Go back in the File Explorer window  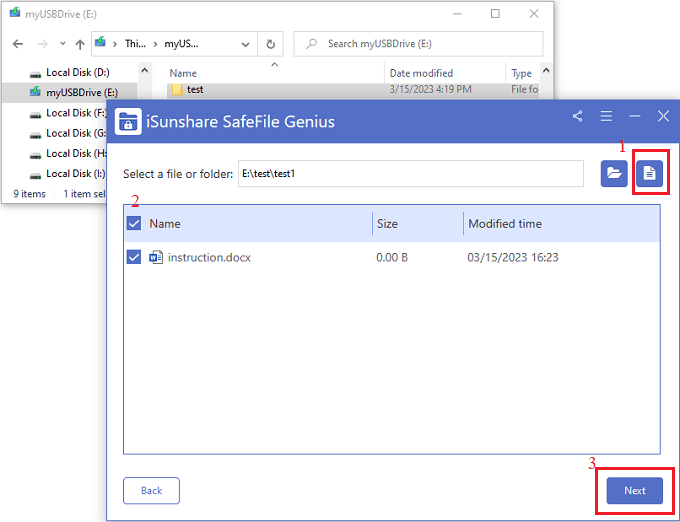tap(18, 44)
